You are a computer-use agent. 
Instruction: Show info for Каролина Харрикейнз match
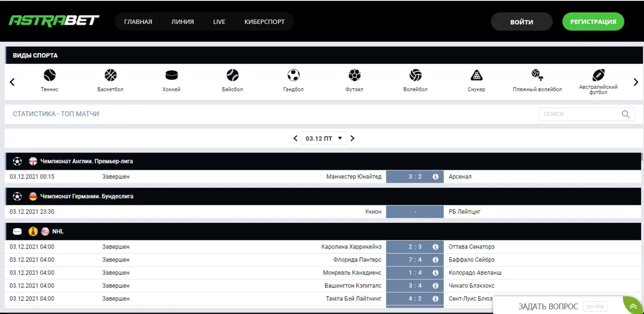coord(436,247)
